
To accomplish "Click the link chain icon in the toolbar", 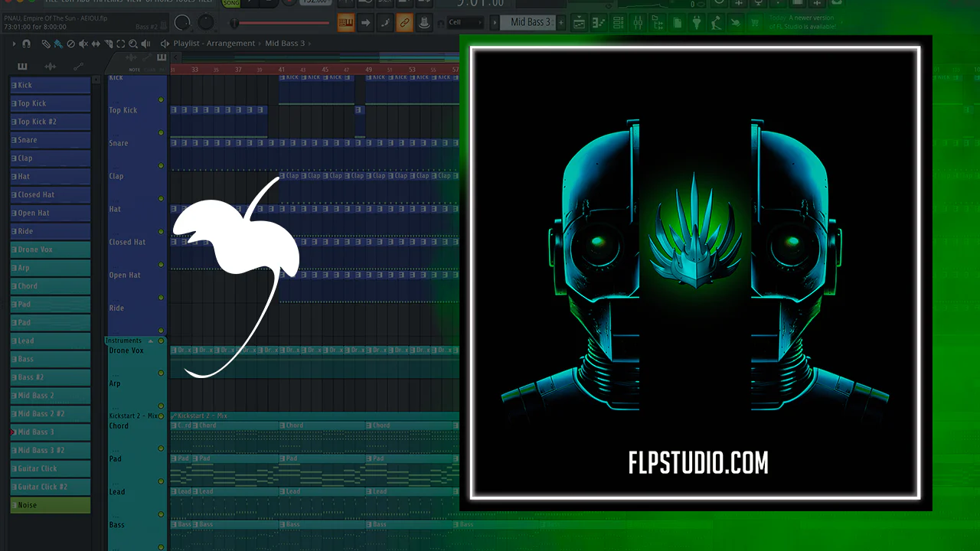I will [x=405, y=23].
